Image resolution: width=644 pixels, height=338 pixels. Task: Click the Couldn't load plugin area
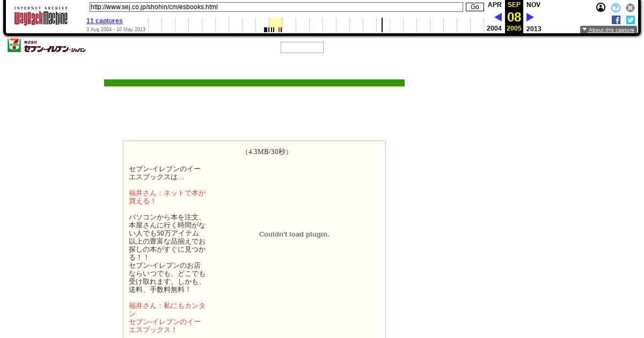[x=294, y=234]
